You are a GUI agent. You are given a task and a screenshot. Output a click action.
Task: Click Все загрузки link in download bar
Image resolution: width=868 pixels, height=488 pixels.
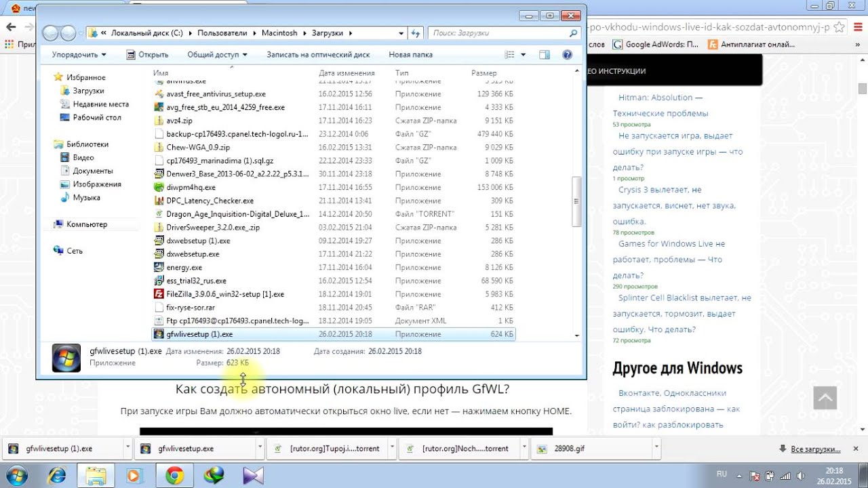[x=816, y=449]
